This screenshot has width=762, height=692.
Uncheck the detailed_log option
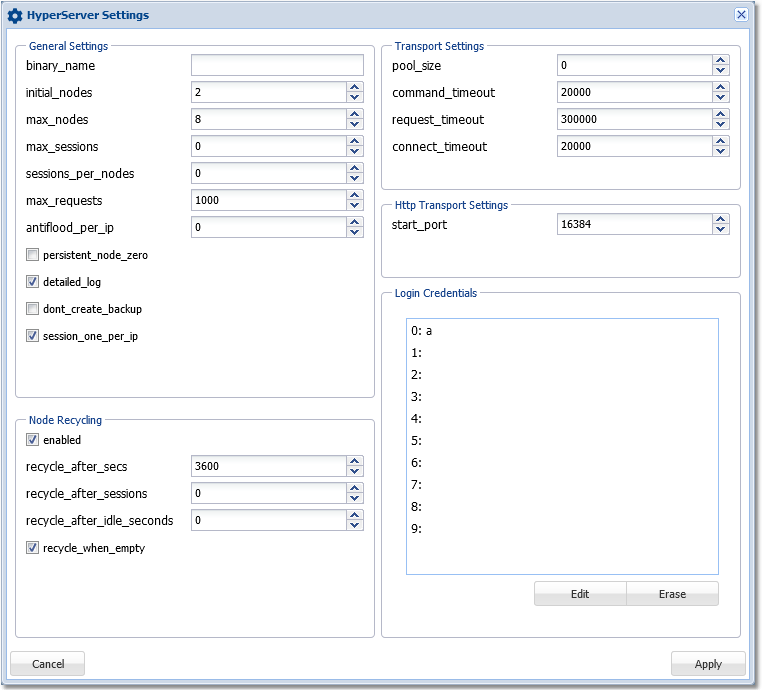[33, 282]
